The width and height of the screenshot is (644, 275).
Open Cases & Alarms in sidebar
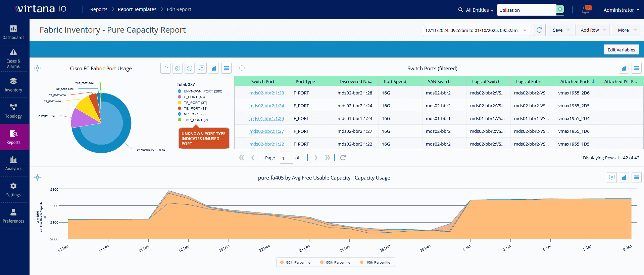13,58
